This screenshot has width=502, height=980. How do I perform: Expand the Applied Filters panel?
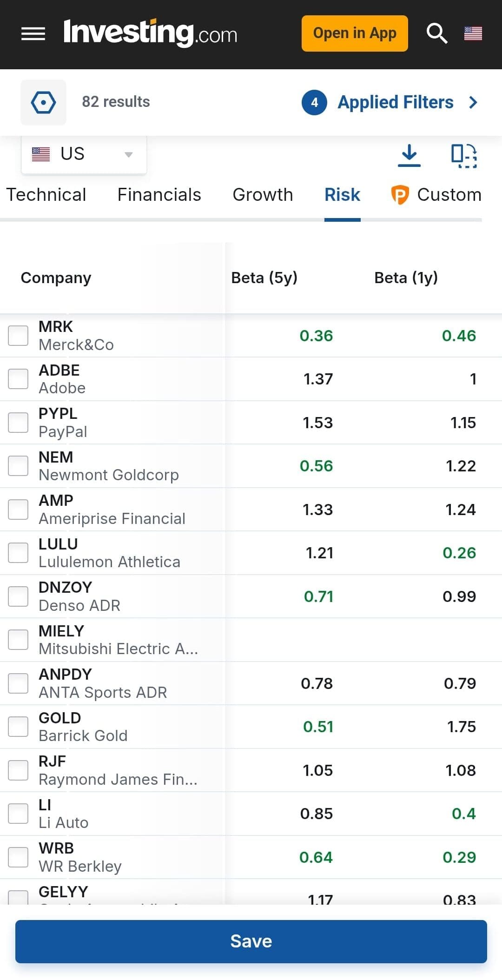click(x=395, y=102)
